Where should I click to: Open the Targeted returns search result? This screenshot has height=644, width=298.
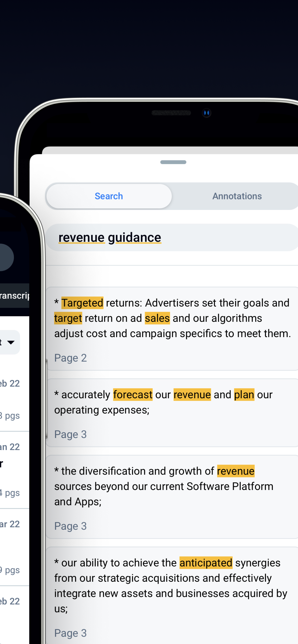click(172, 328)
